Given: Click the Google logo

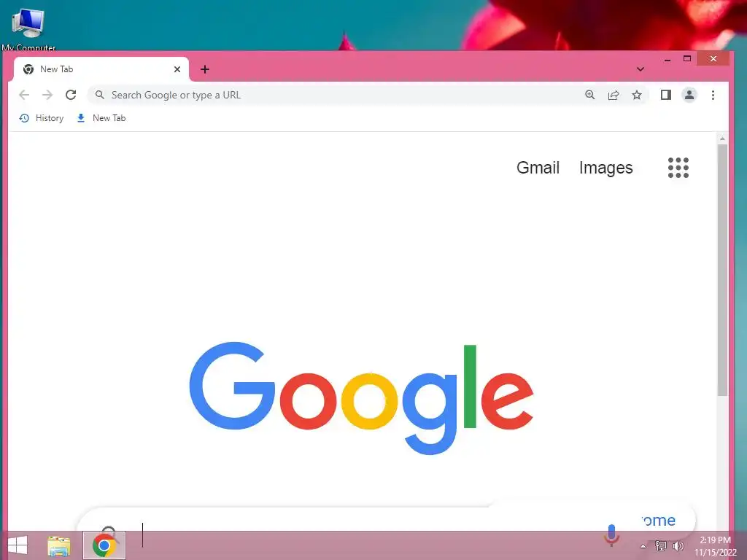Looking at the screenshot, I should pyautogui.click(x=361, y=398).
